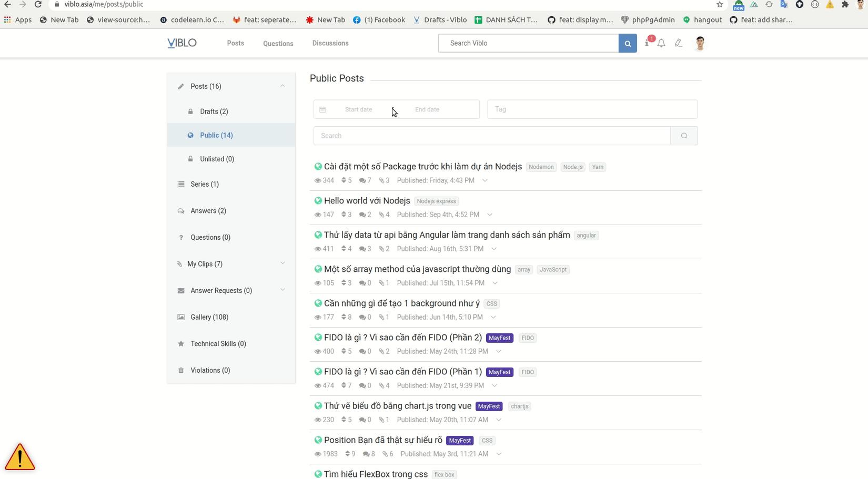
Task: Click the yellow warning triangle icon
Action: click(x=20, y=456)
